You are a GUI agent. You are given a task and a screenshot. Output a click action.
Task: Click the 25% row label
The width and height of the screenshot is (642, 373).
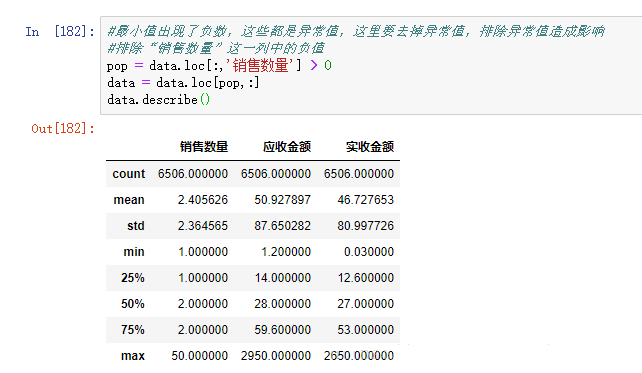pyautogui.click(x=133, y=278)
